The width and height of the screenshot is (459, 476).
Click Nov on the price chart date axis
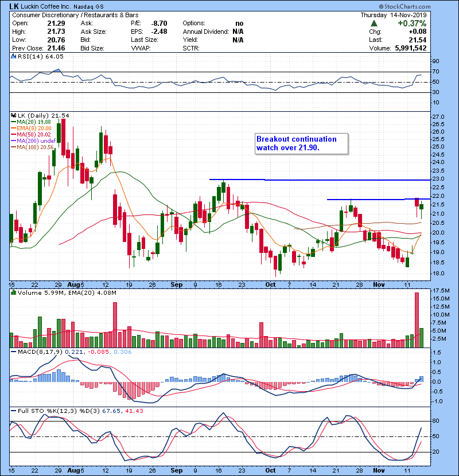[379, 285]
